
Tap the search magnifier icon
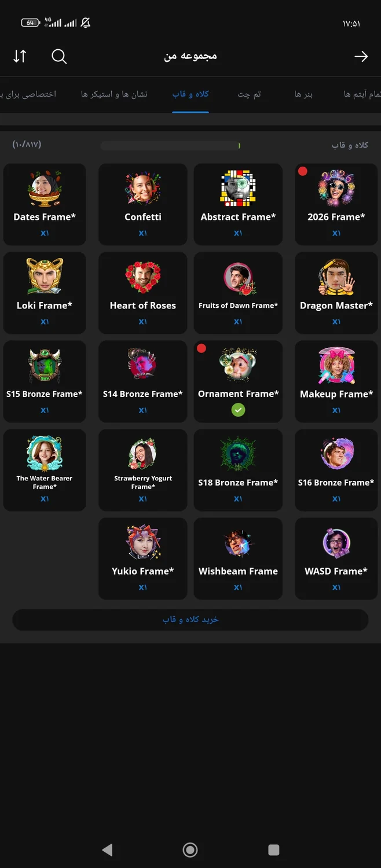pyautogui.click(x=59, y=56)
